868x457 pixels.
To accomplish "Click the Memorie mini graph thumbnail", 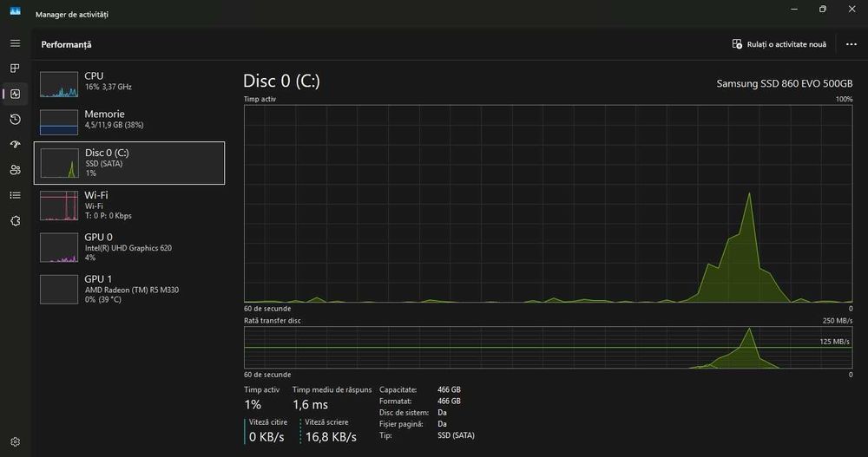I will point(59,122).
